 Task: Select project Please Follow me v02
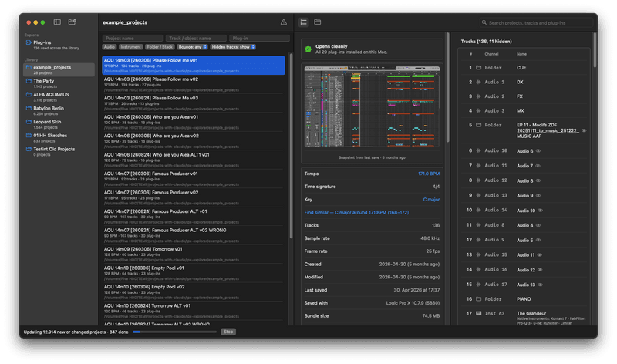pos(194,84)
